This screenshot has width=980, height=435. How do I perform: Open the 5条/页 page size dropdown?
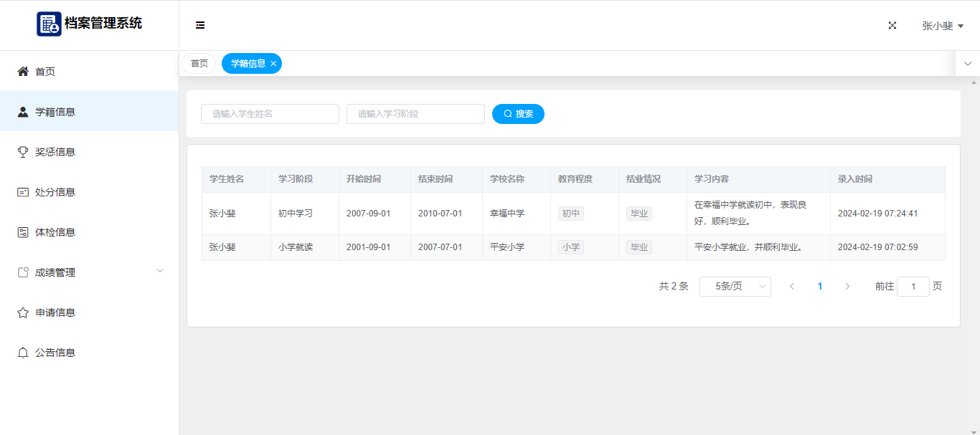click(735, 287)
